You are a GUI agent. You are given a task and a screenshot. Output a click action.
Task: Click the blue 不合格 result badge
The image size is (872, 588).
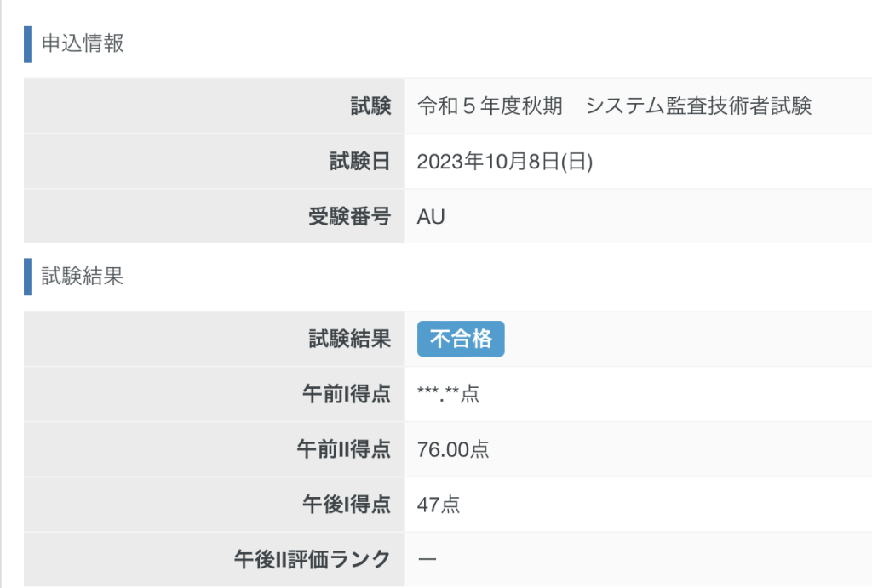(x=461, y=339)
